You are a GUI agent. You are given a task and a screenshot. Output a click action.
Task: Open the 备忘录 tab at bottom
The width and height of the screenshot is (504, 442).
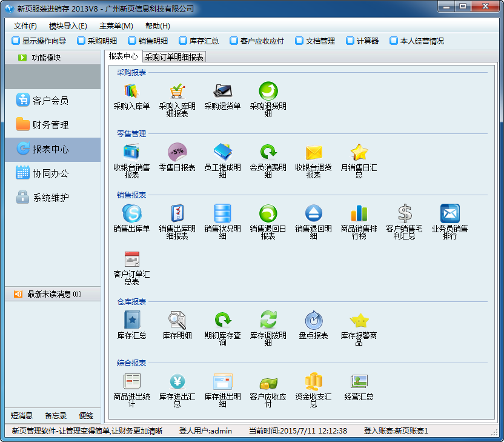pyautogui.click(x=56, y=415)
